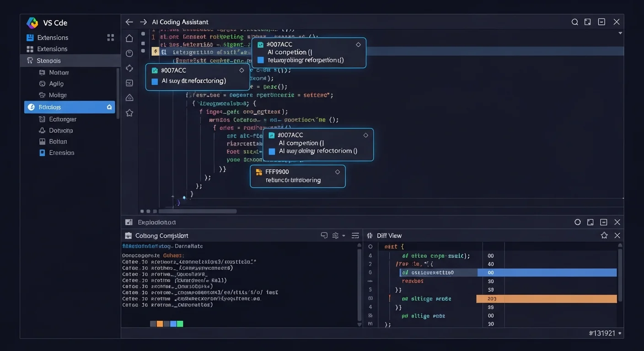Select the warning triangle icon in the activity bar
The image size is (644, 351).
[x=129, y=98]
